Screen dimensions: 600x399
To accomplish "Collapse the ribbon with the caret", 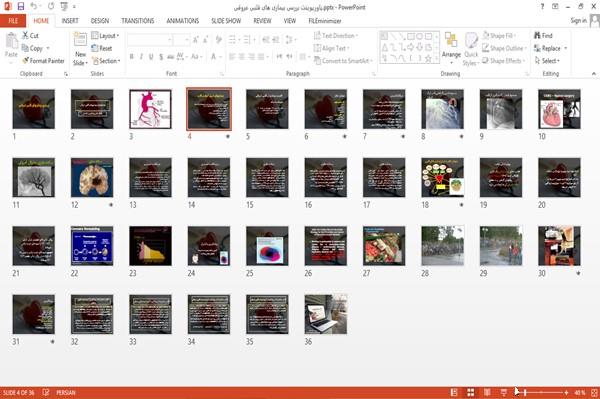I will 593,73.
